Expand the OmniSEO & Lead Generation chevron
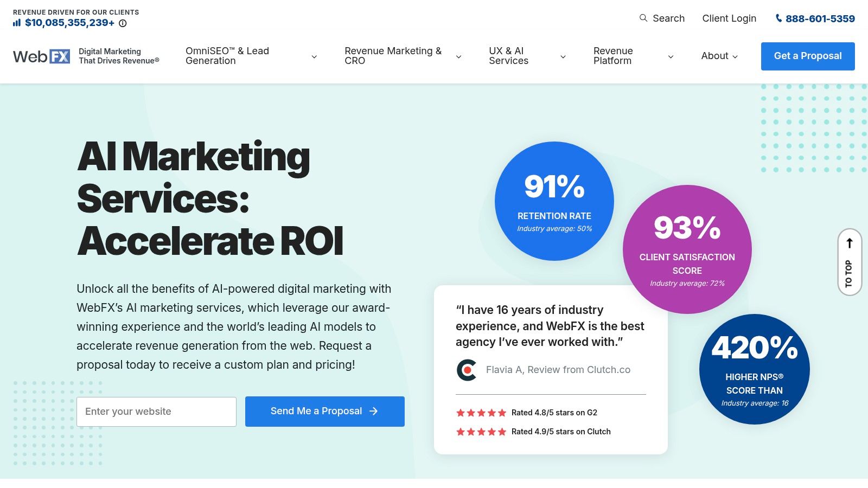The image size is (868, 488). click(x=314, y=57)
